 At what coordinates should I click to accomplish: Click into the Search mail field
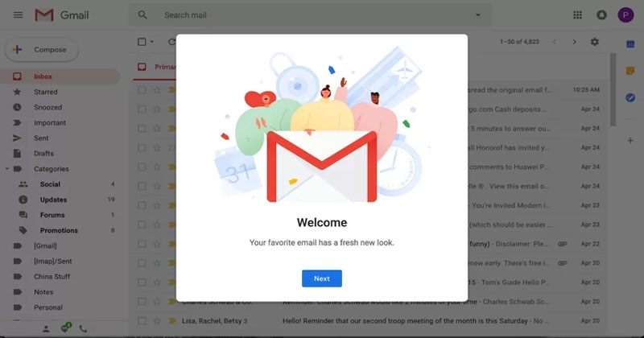pos(312,14)
